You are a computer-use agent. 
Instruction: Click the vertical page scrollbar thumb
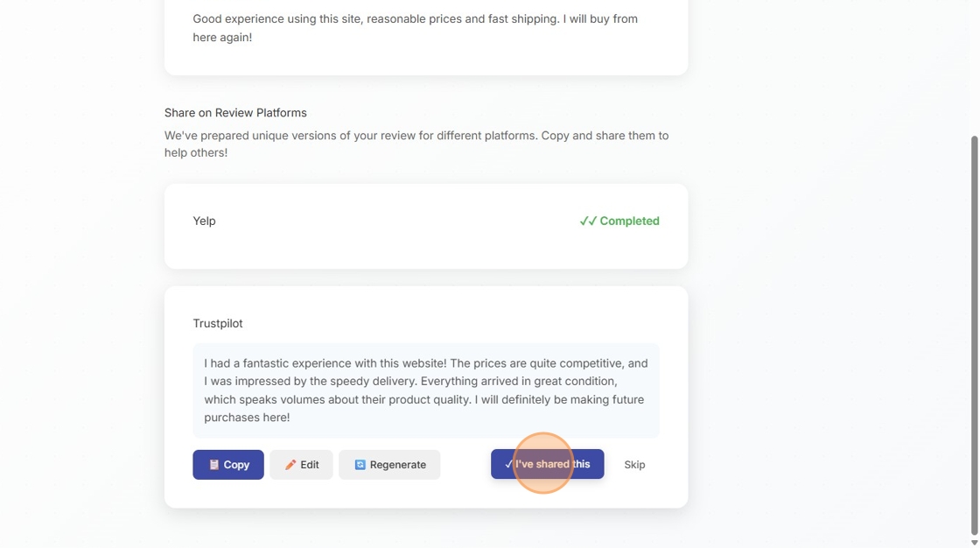975,333
